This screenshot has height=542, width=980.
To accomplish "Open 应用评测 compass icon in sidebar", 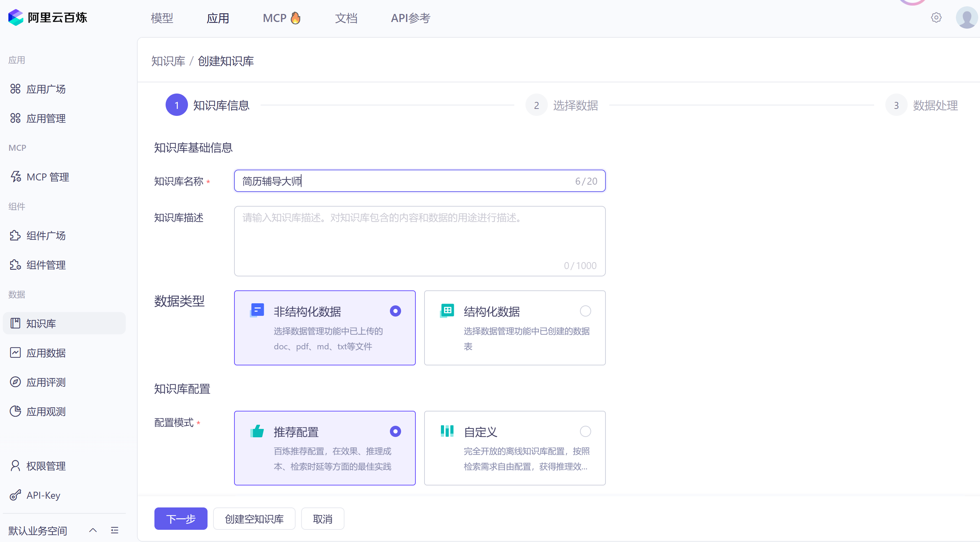I will [x=15, y=382].
